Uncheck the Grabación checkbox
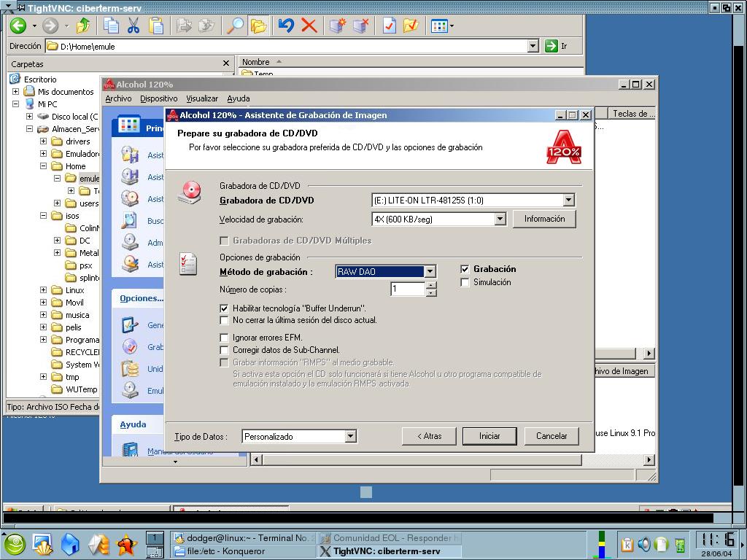This screenshot has height=560, width=747. 465,269
